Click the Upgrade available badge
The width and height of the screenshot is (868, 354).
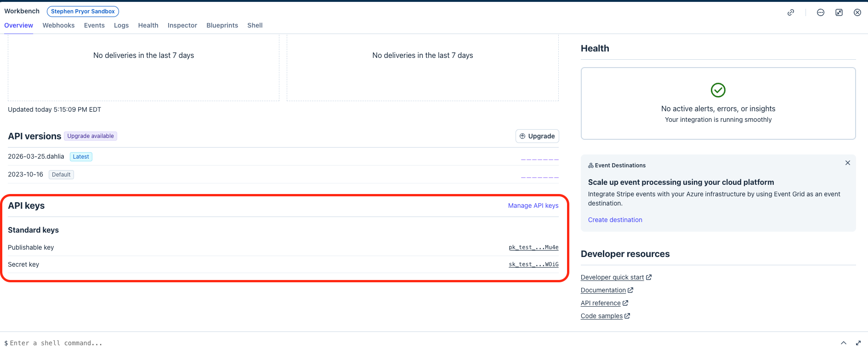91,136
